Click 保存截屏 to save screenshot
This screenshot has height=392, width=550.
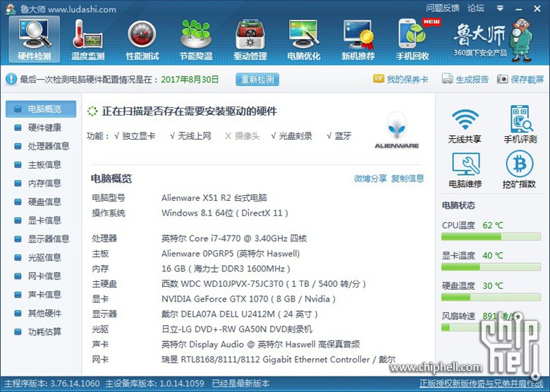coord(521,80)
